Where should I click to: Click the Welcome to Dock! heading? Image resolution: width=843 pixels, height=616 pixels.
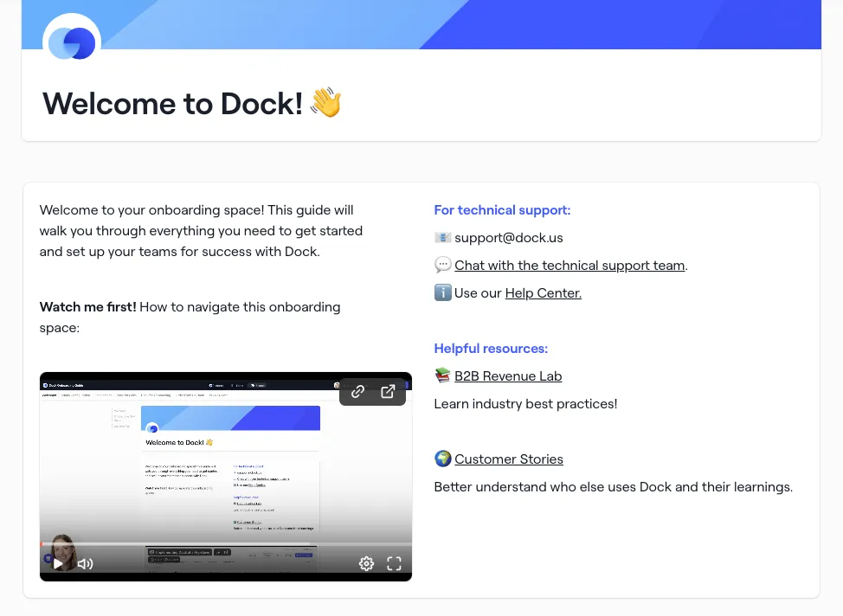[x=172, y=104]
